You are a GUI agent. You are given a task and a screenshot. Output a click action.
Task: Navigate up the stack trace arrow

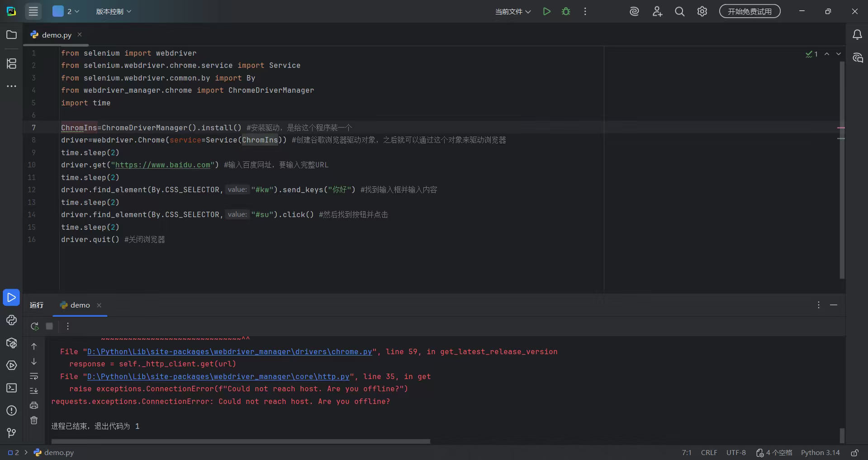(34, 346)
